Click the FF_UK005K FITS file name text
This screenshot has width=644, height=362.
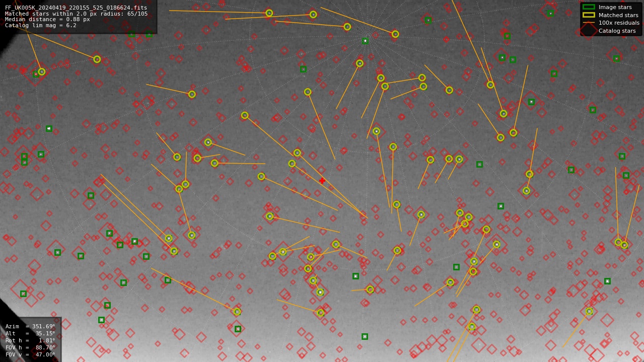(76, 8)
